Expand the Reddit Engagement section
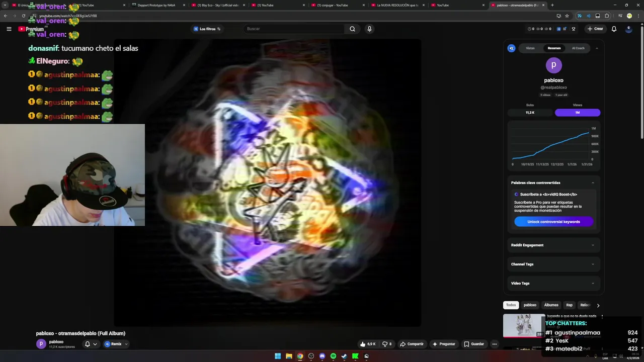The height and width of the screenshot is (362, 644). tap(553, 245)
